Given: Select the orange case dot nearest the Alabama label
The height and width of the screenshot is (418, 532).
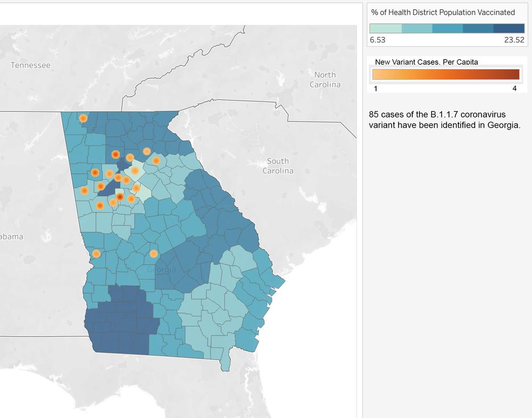Looking at the screenshot, I should pyautogui.click(x=96, y=253).
